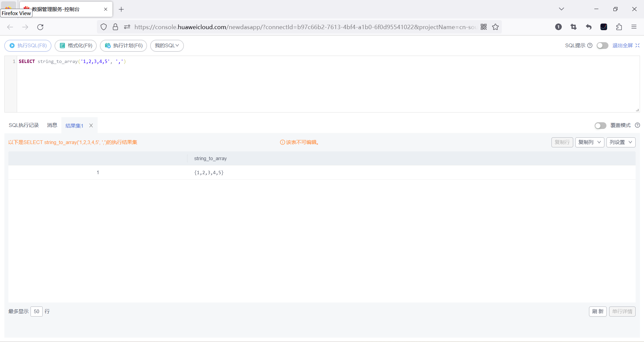Click the 复制行 button
The image size is (644, 342).
[562, 142]
